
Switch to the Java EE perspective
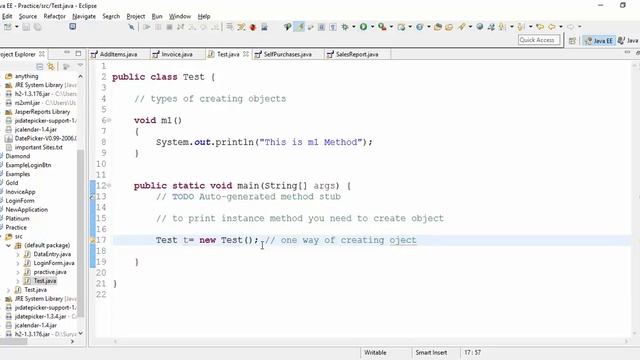tap(598, 40)
